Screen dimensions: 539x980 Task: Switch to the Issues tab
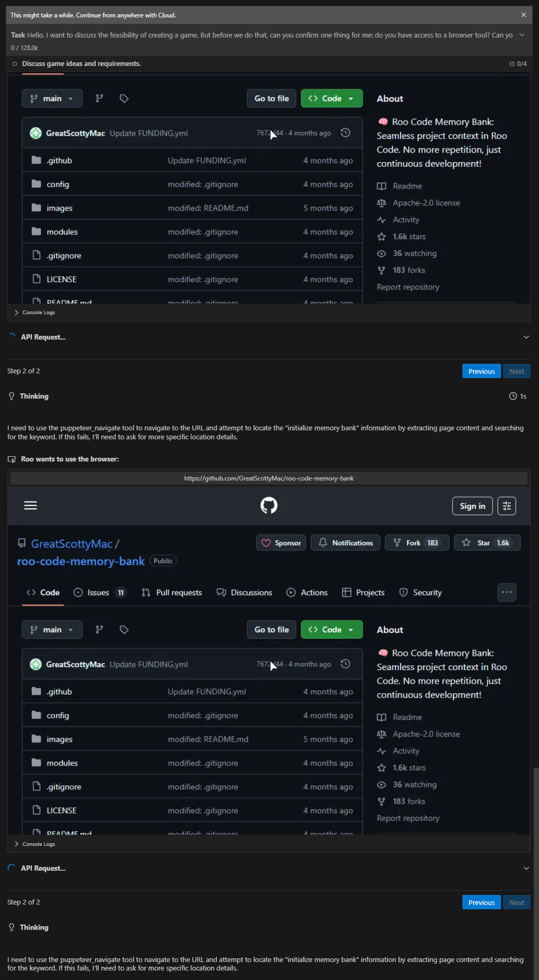[100, 592]
